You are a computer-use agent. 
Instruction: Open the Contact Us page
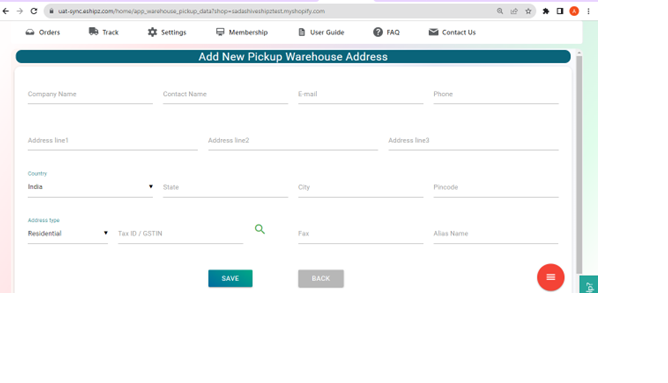pos(452,32)
